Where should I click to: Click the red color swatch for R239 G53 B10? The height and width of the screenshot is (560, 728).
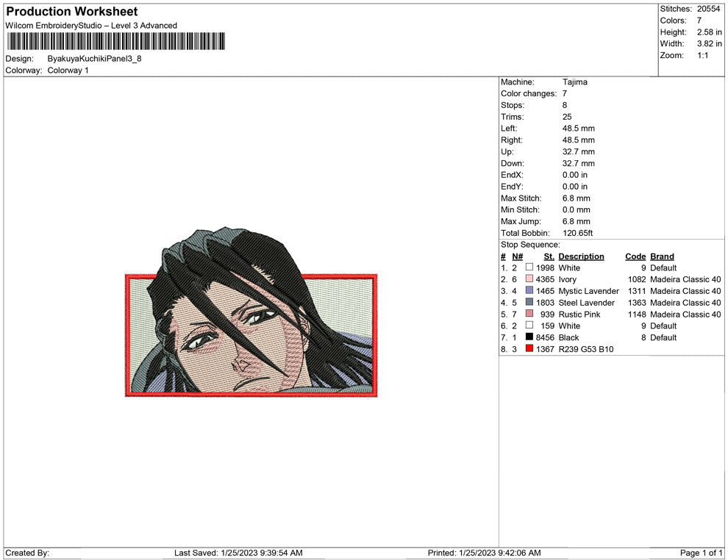[x=529, y=348]
